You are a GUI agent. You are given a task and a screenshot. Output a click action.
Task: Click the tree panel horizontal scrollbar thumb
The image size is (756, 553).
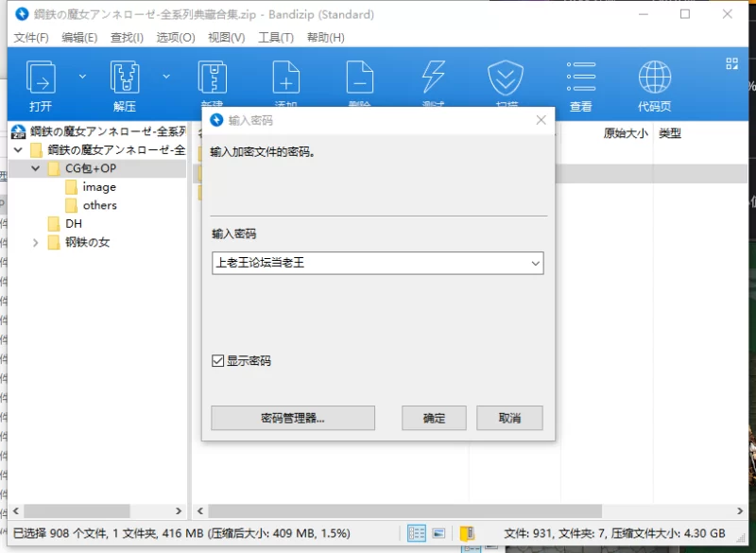tap(77, 511)
